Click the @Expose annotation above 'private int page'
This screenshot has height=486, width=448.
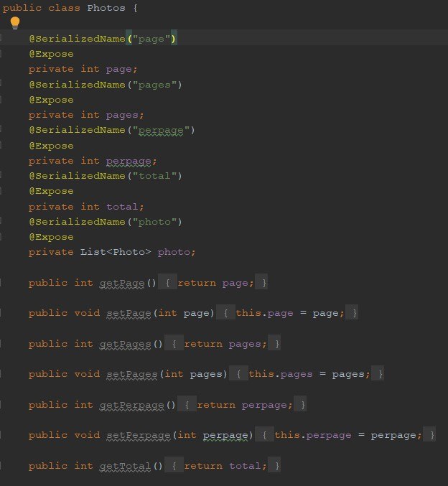(51, 54)
